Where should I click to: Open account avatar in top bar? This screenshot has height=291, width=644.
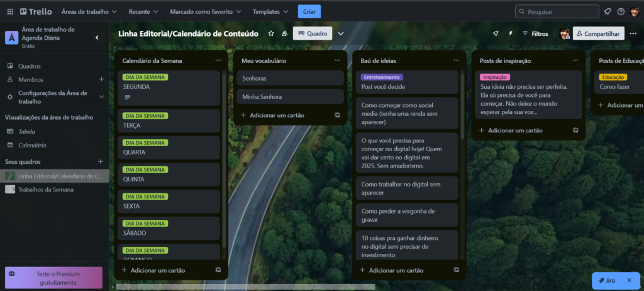pyautogui.click(x=635, y=11)
